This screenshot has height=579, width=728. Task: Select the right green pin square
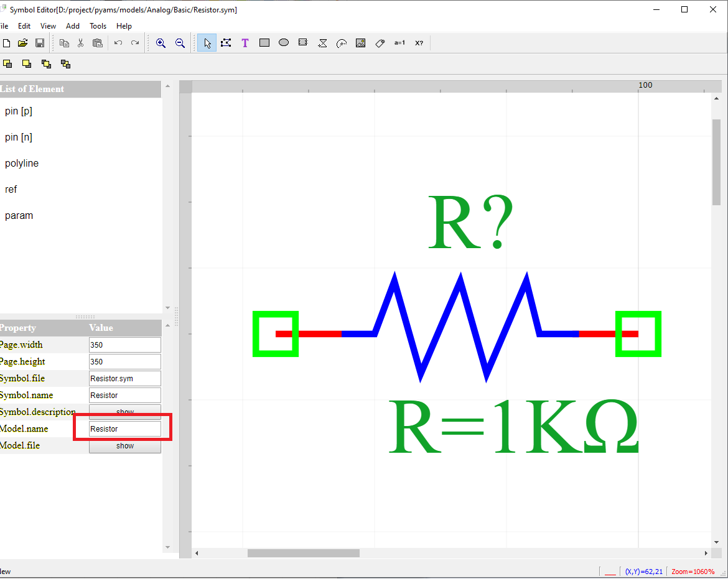[638, 334]
